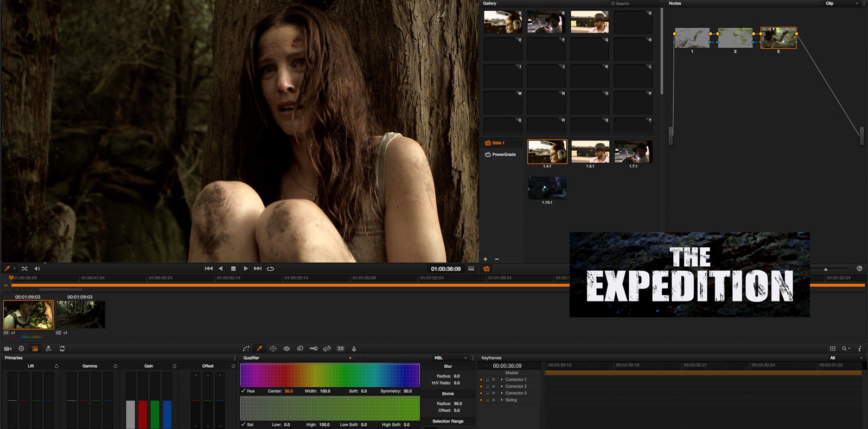Viewport: 868px width, 429px height.
Task: Select the qualifier eyedropper palette icon
Action: tap(259, 349)
